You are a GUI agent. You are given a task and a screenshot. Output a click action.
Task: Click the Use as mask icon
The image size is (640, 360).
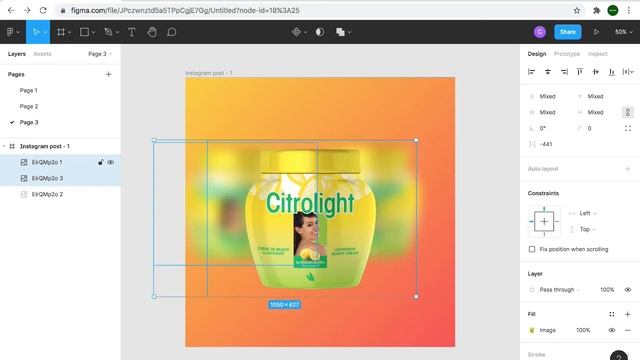pyautogui.click(x=320, y=32)
